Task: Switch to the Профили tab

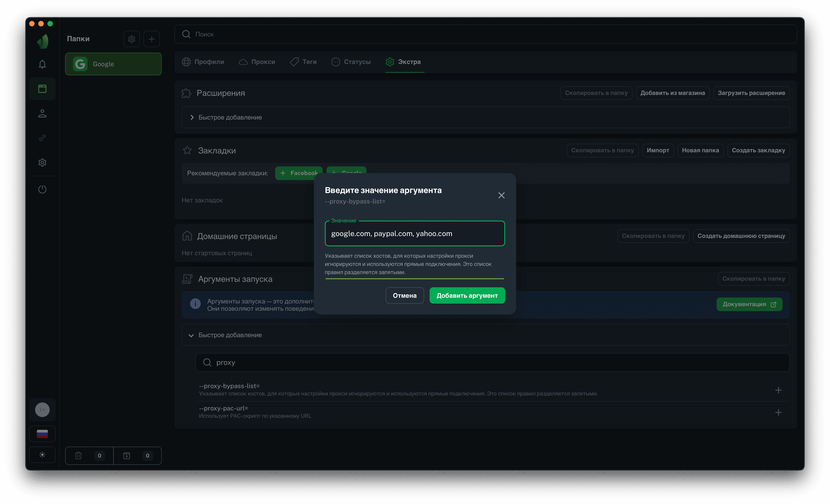Action: [203, 62]
